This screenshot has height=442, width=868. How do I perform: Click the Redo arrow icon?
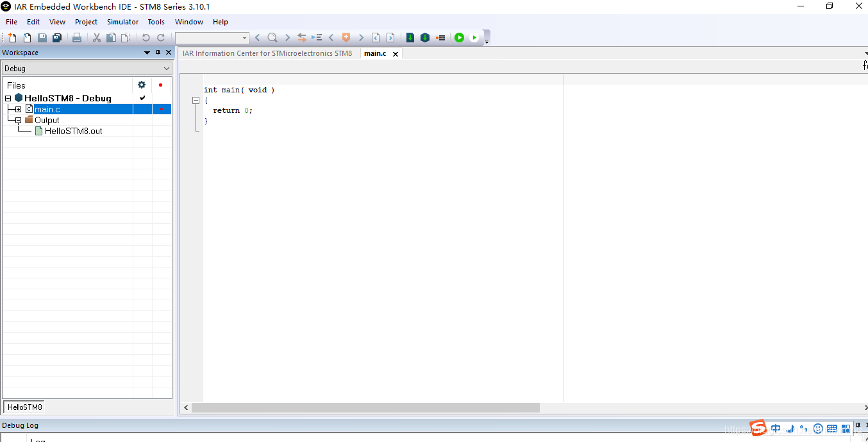coord(161,38)
